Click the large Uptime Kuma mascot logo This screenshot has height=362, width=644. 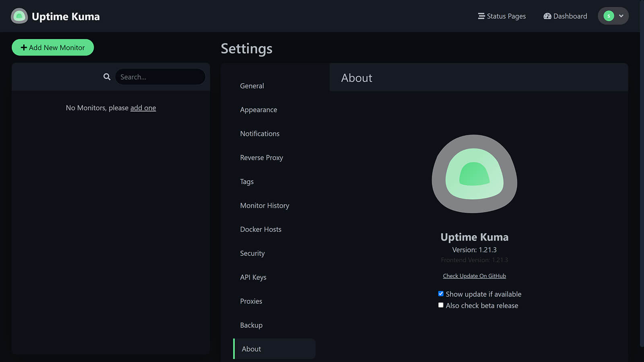tap(474, 174)
